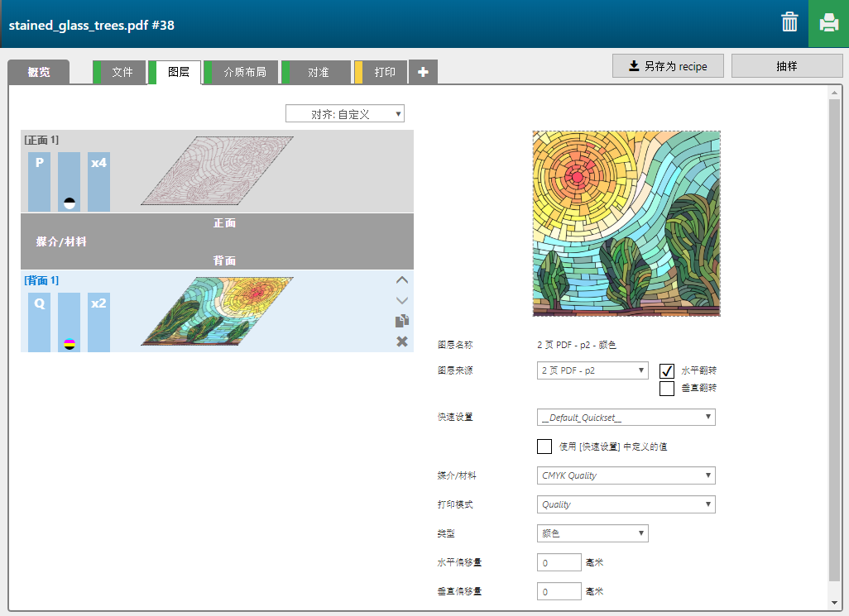The image size is (849, 616).
Task: Click the job title stained_glass_trees.pdf #38
Action: click(x=92, y=26)
